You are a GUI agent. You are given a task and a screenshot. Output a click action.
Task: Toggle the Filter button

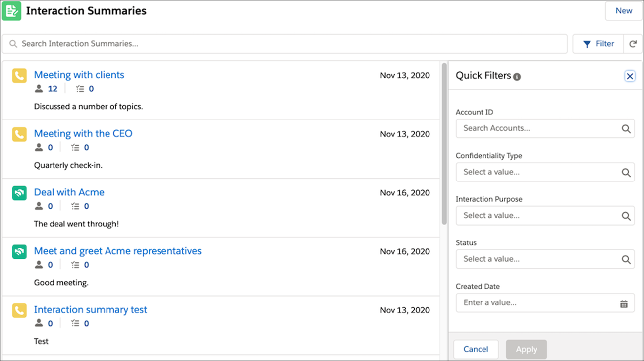598,44
